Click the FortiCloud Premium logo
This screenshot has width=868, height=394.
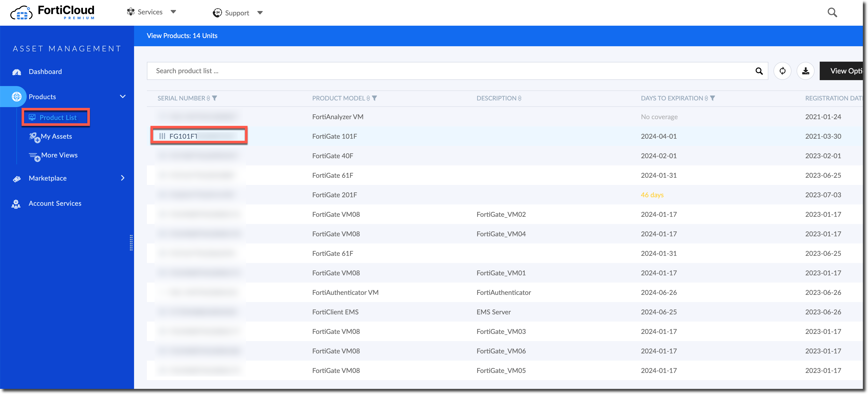coord(52,13)
